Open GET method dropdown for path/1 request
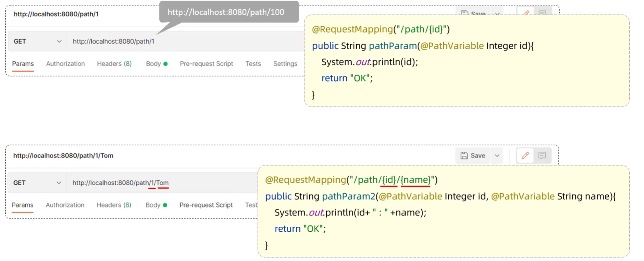644x261 pixels. click(x=37, y=41)
